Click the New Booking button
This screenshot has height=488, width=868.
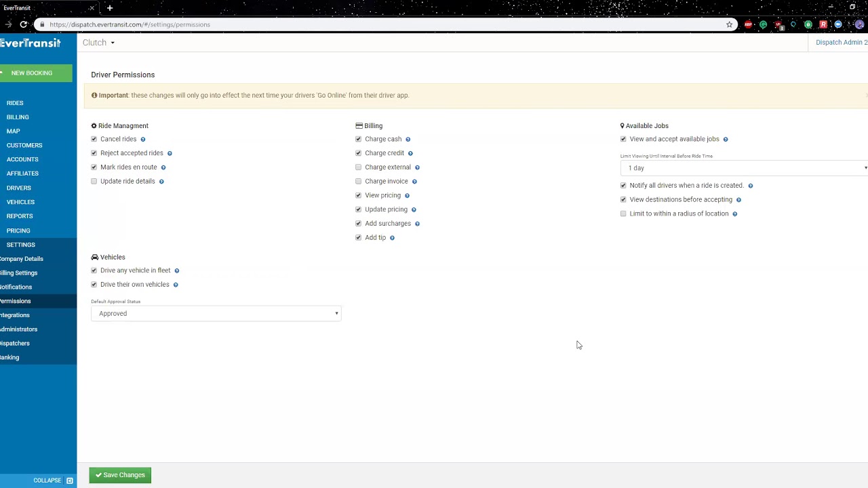click(x=36, y=73)
